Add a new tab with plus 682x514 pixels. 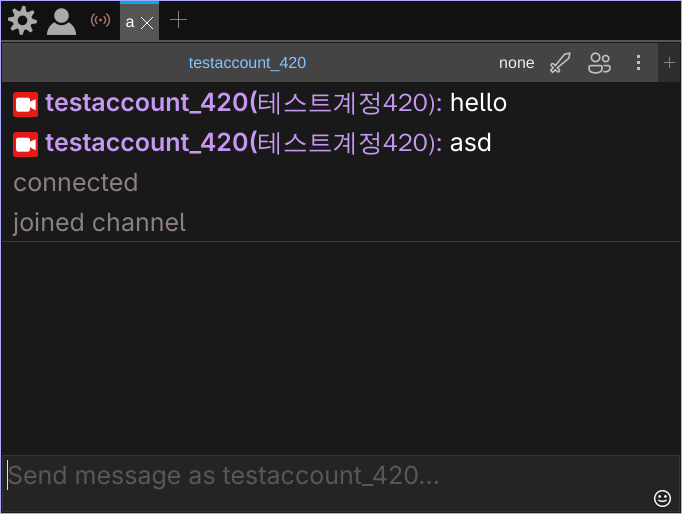point(178,20)
